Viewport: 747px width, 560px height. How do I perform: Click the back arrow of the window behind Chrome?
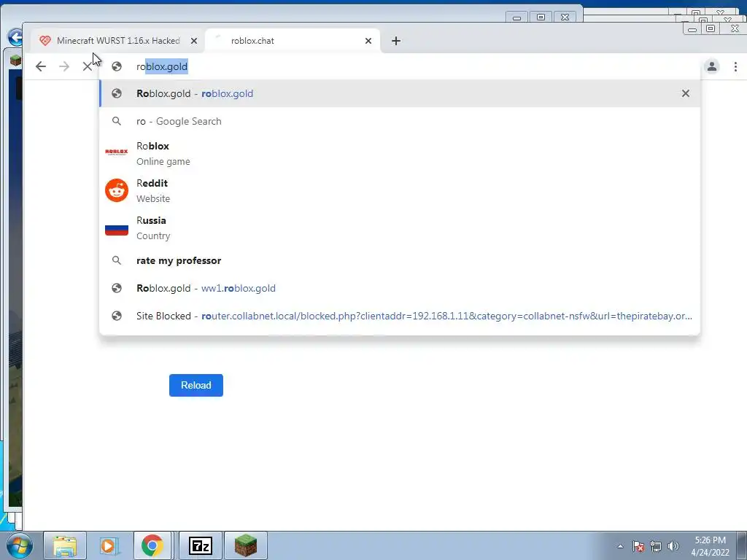pos(15,37)
